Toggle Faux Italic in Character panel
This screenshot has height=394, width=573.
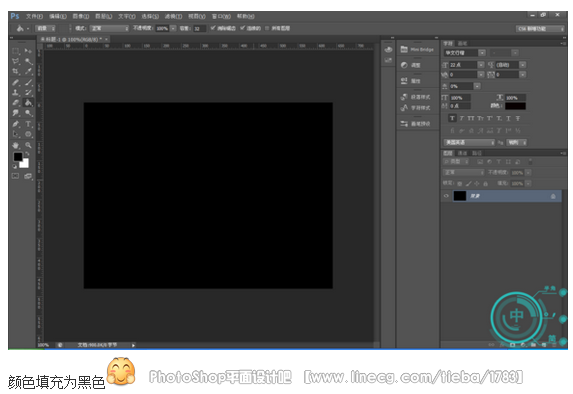pyautogui.click(x=462, y=118)
